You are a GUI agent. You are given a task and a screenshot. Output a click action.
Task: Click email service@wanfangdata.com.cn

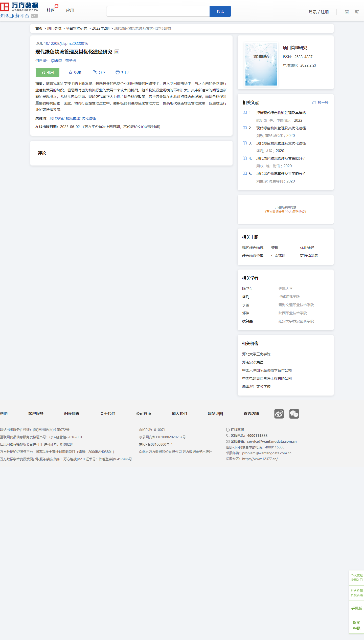point(272,441)
